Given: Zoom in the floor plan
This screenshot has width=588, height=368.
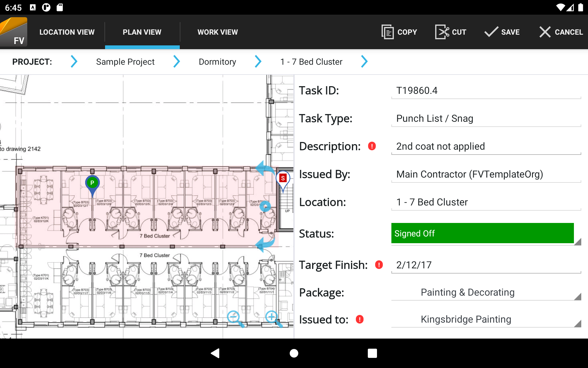Looking at the screenshot, I should [273, 319].
